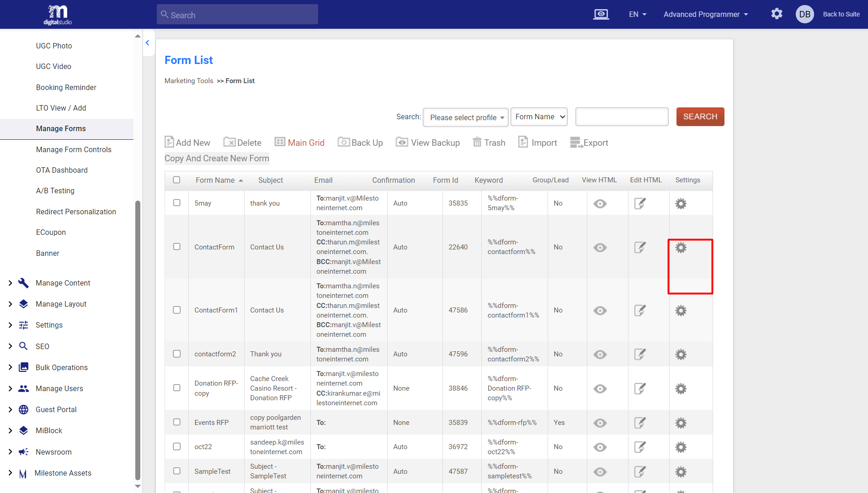Open settings gear for 5may form

(681, 203)
